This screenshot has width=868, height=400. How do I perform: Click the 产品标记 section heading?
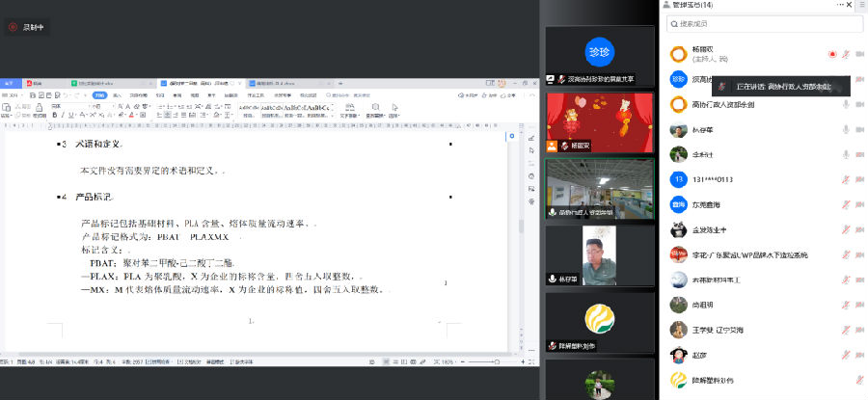95,197
